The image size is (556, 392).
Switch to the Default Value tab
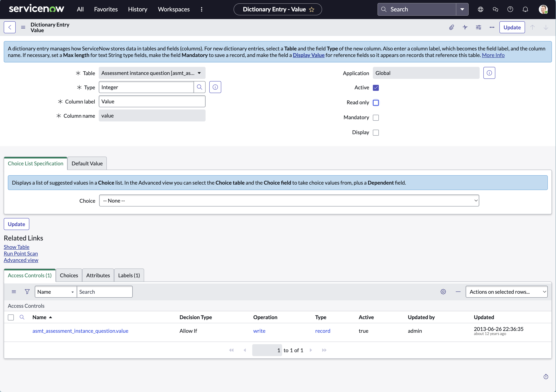87,163
